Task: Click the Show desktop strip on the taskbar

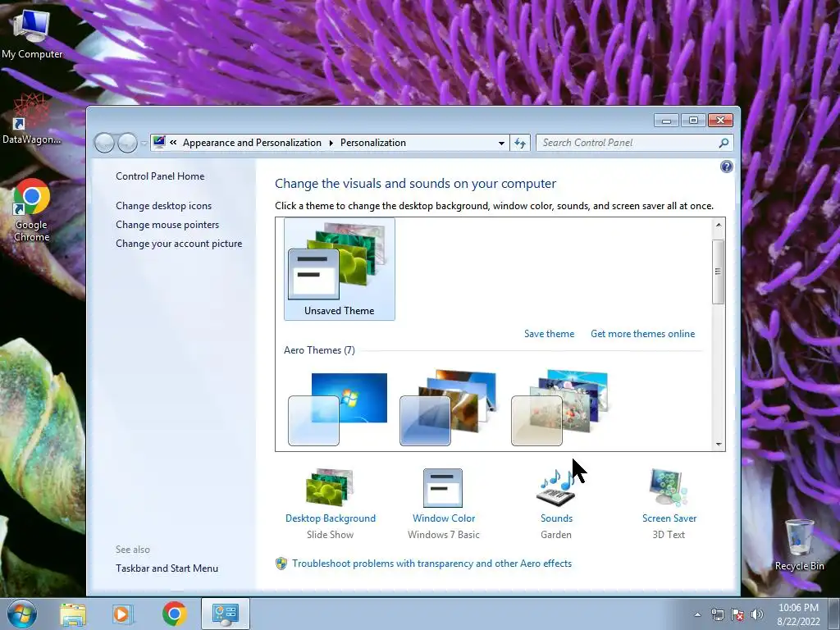Action: (x=834, y=614)
